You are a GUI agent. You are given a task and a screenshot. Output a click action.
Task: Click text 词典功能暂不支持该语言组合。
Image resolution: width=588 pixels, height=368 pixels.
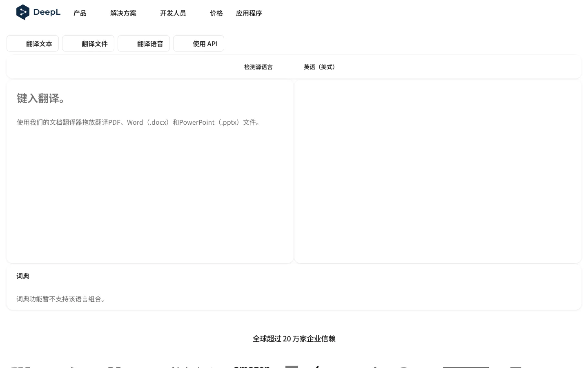(62, 299)
